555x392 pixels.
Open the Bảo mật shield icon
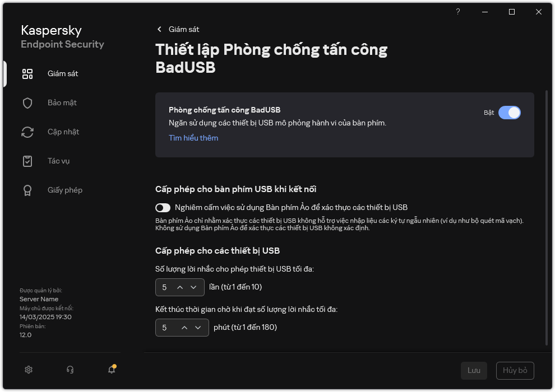(27, 103)
